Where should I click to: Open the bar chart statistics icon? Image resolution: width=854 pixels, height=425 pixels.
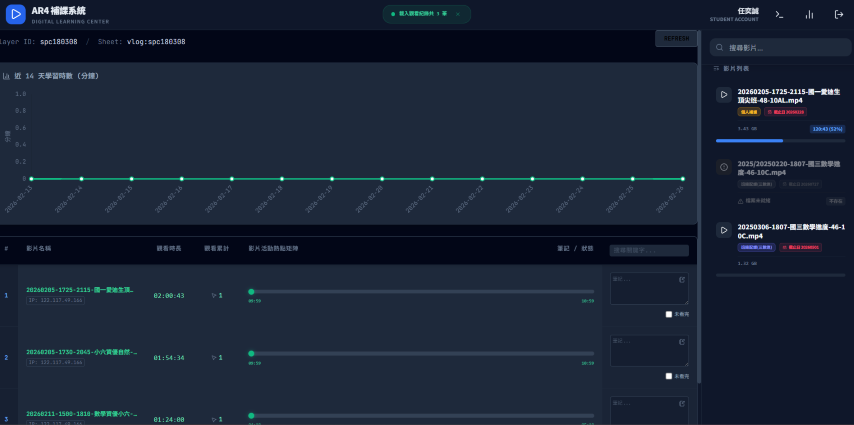coord(809,14)
